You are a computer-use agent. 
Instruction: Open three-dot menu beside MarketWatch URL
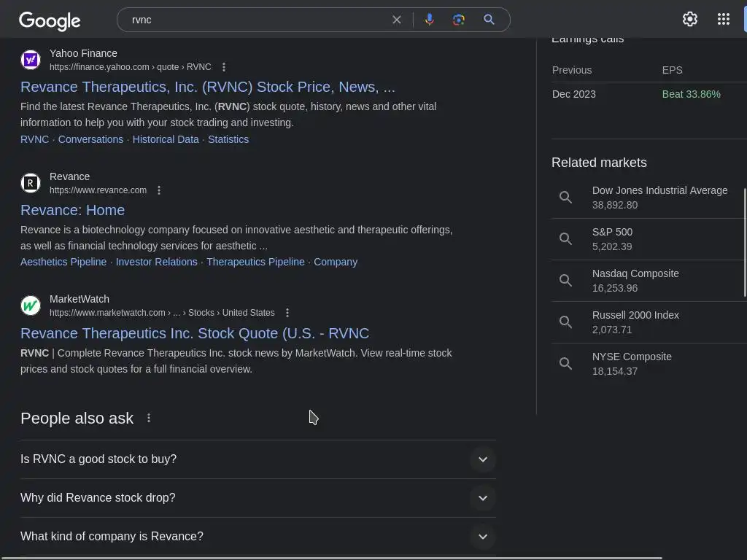287,313
